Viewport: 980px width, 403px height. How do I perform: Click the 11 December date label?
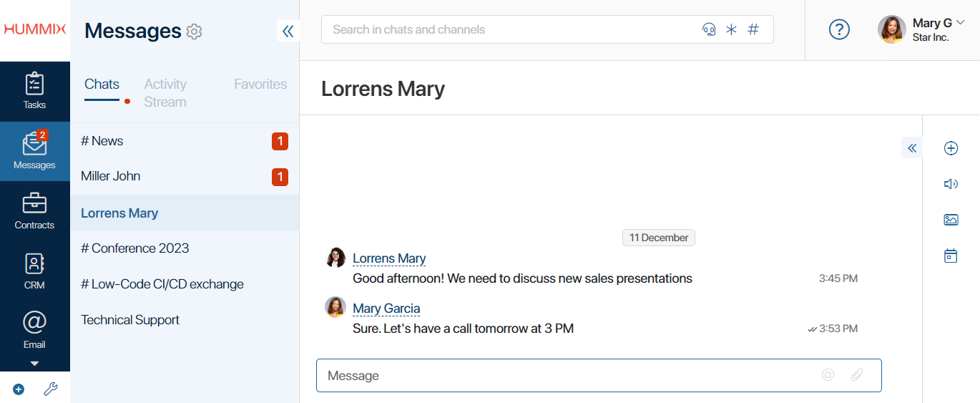pyautogui.click(x=659, y=238)
